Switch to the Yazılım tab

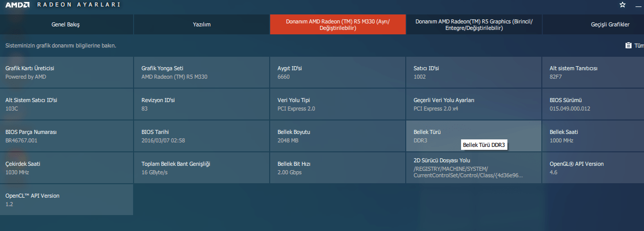(202, 24)
